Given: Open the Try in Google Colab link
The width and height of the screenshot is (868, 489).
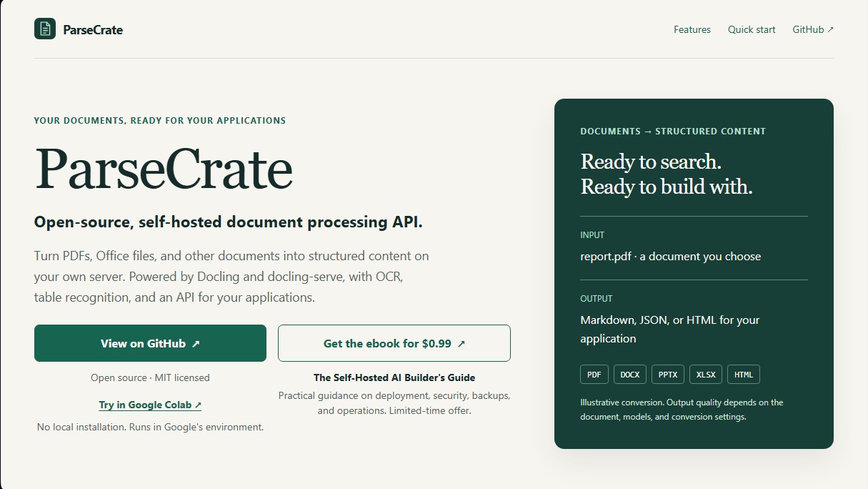Looking at the screenshot, I should tap(150, 405).
